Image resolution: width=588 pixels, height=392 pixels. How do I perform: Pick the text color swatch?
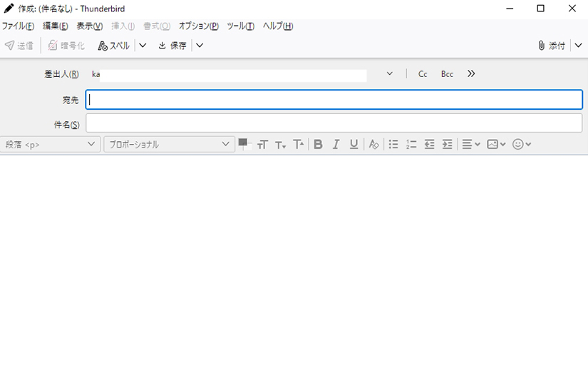click(243, 143)
